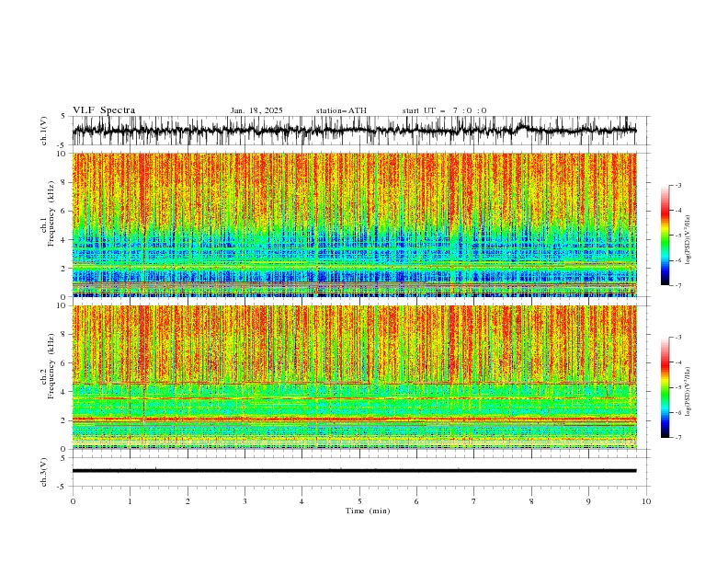This screenshot has width=728, height=563.
Task: Click the ch.1(V) axis label
Action: pyautogui.click(x=44, y=131)
